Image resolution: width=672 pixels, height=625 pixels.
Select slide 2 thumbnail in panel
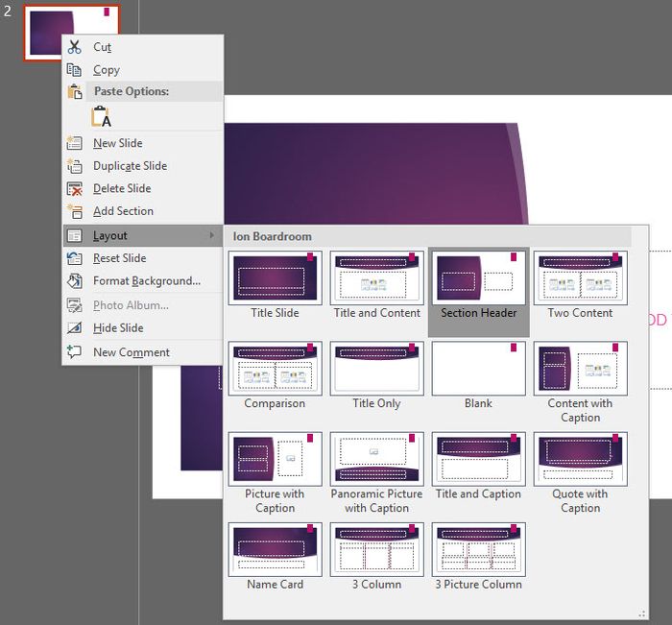point(72,33)
